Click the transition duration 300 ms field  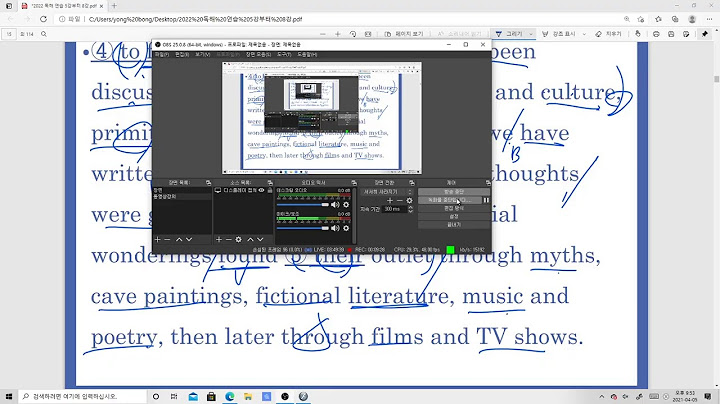click(395, 209)
